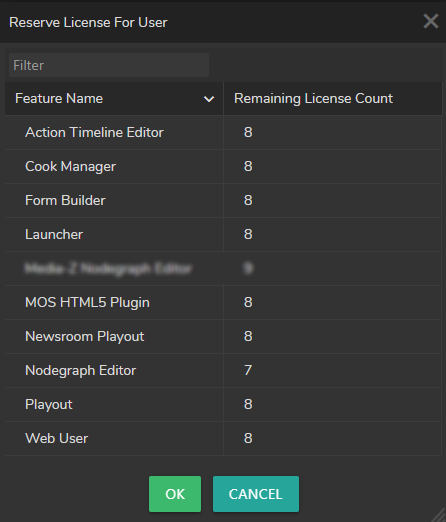Screen dimensions: 446x522
Task: Select the Playout feature row
Action: coord(223,404)
